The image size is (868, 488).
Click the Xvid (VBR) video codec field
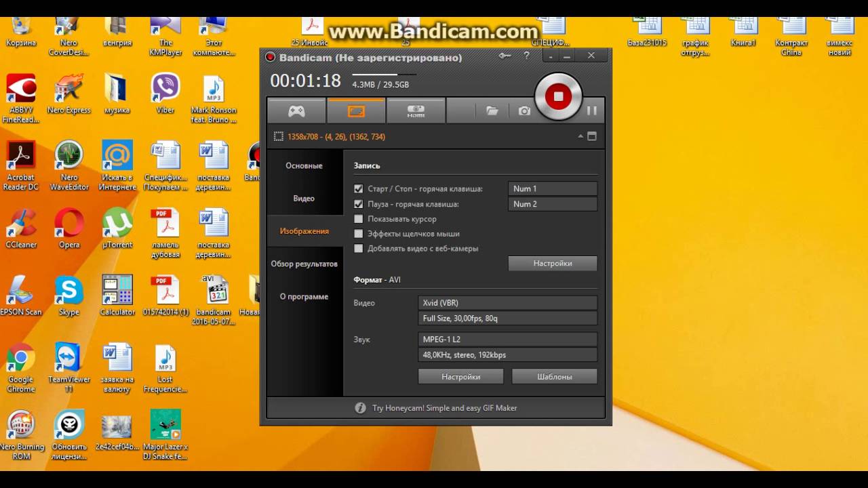pyautogui.click(x=507, y=303)
